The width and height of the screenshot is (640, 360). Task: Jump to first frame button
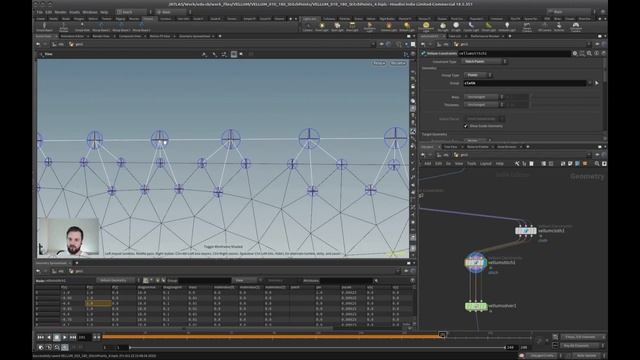(x=40, y=337)
